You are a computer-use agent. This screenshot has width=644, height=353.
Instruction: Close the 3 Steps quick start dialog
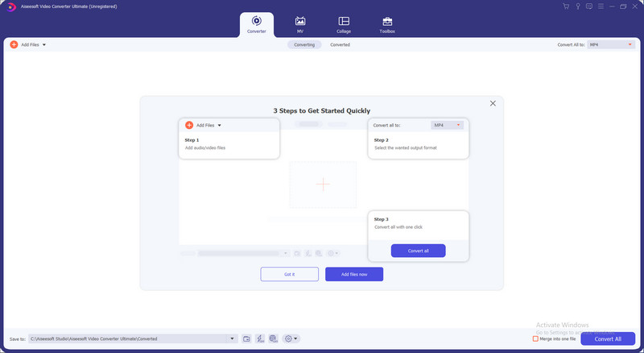click(x=493, y=103)
